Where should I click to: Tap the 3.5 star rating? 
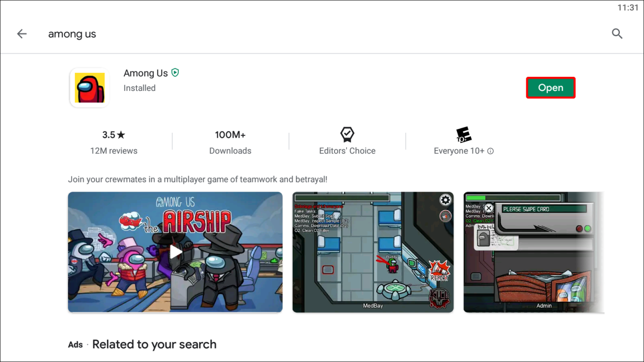(114, 135)
